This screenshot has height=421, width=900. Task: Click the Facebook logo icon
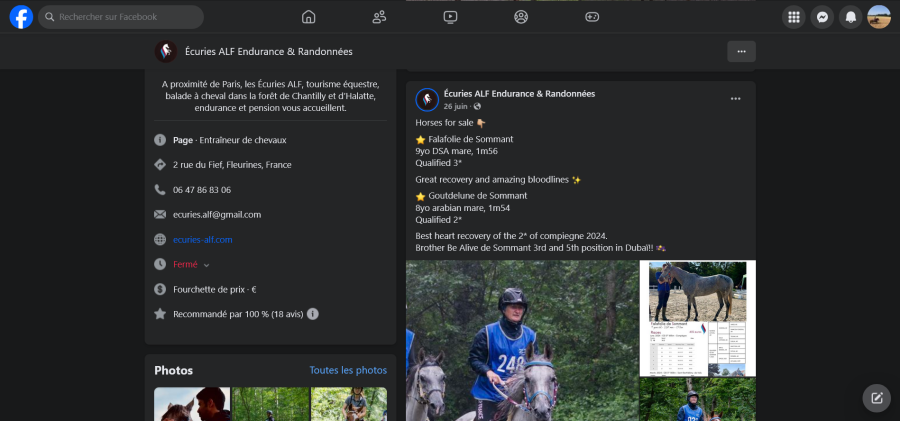coord(21,17)
